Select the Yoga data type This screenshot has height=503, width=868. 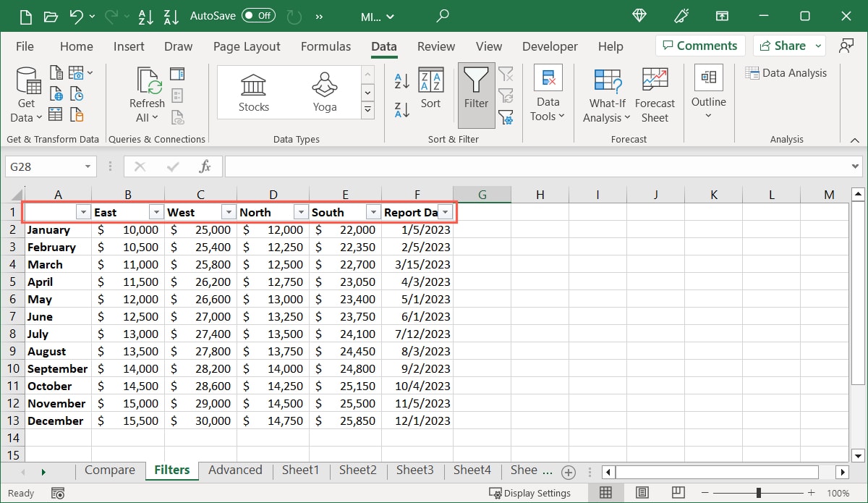click(324, 90)
